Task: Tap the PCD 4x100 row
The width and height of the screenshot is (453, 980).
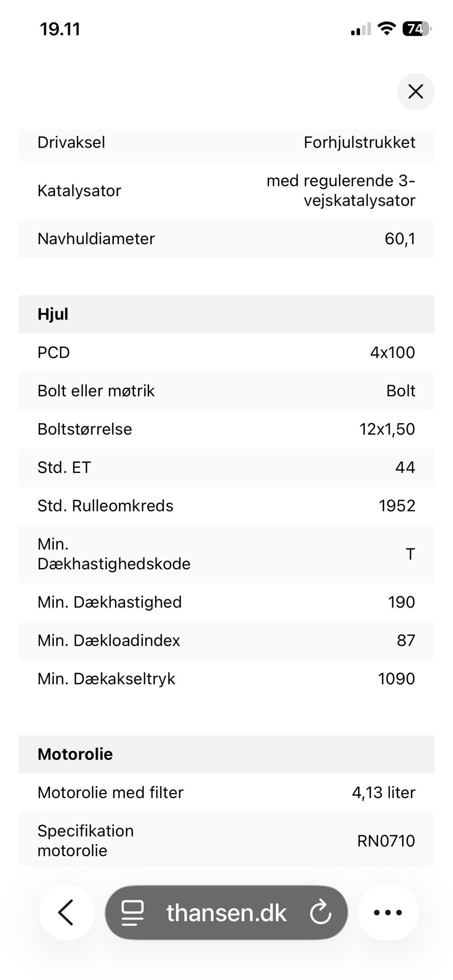Action: pyautogui.click(x=226, y=353)
